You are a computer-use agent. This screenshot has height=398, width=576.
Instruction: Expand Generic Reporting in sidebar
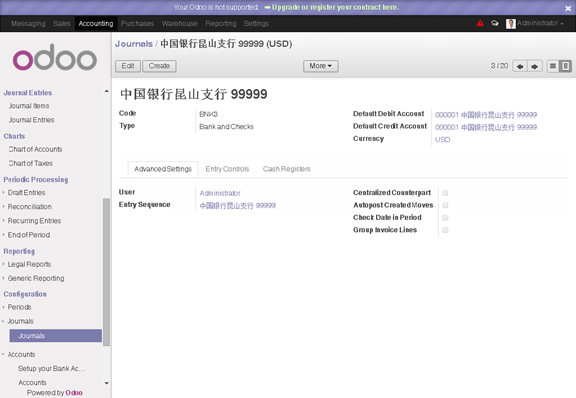[x=36, y=278]
